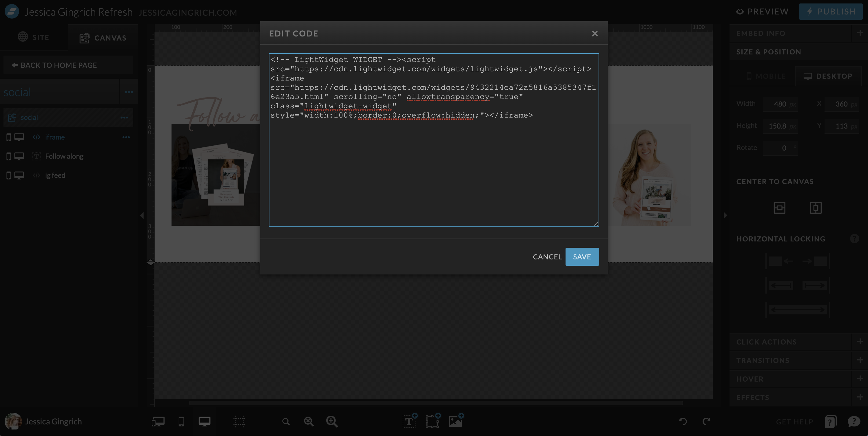This screenshot has width=868, height=436.
Task: Open Size & Position section
Action: pyautogui.click(x=798, y=52)
